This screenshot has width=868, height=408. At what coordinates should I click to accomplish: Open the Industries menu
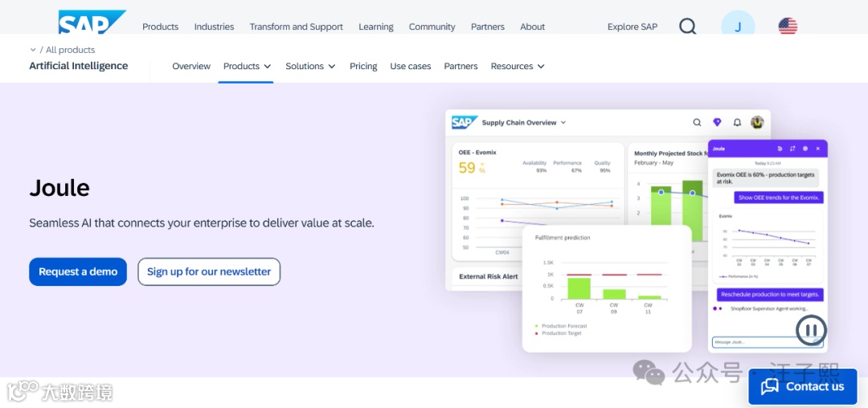(214, 27)
